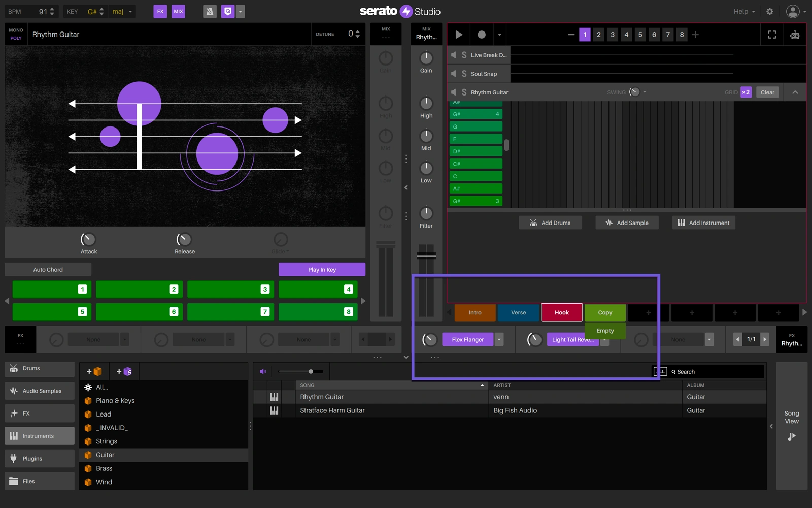Open the Audio Samples library category
The image size is (812, 508).
(x=40, y=391)
